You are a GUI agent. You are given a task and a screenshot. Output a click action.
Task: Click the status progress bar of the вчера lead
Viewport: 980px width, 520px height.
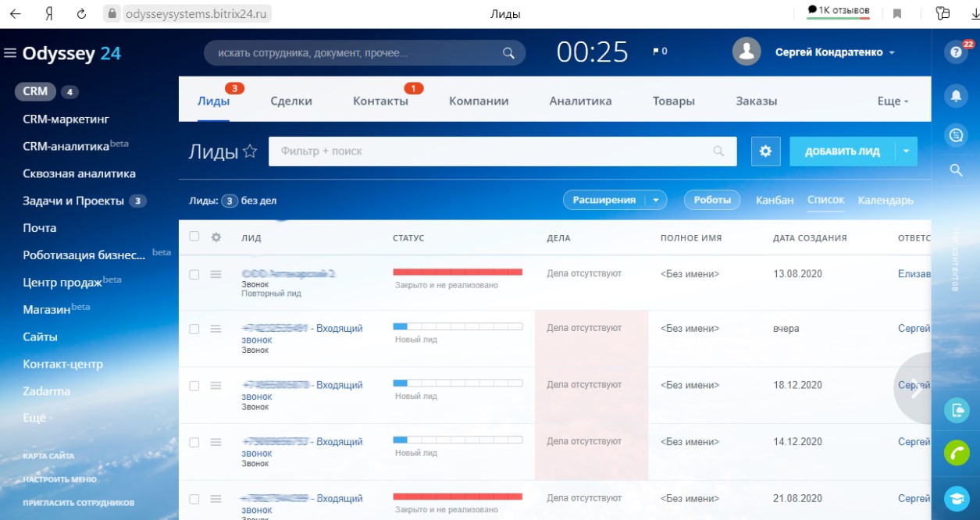tap(458, 325)
